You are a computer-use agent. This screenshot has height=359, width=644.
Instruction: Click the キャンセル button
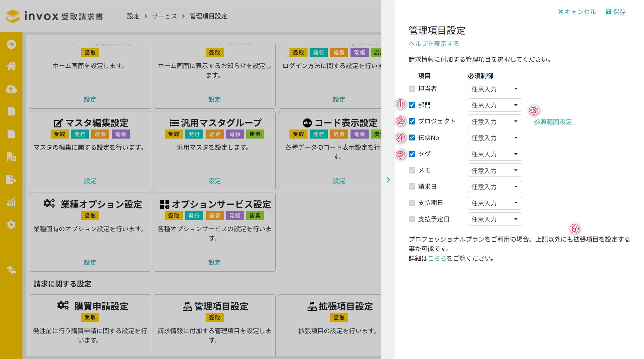pyautogui.click(x=577, y=12)
